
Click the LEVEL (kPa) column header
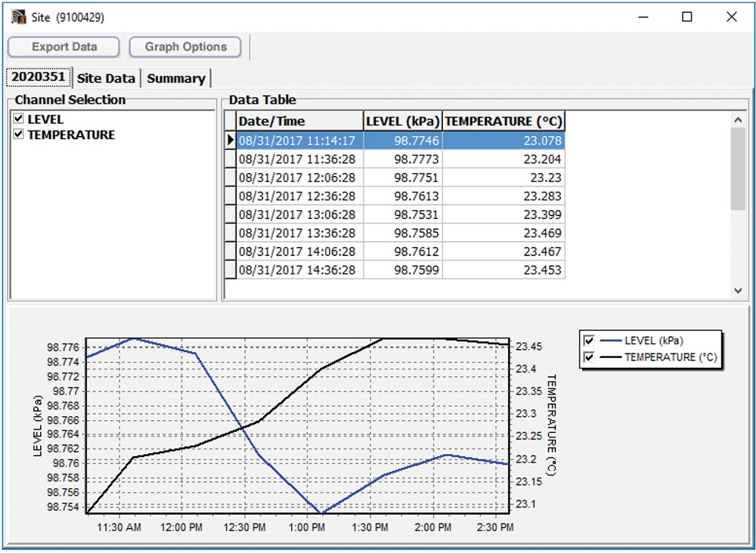click(404, 120)
